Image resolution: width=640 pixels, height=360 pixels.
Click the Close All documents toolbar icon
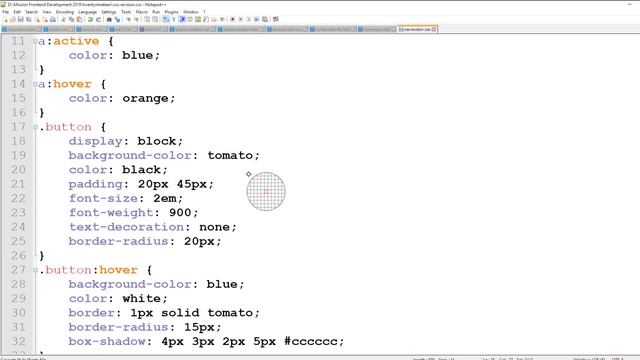44,19
